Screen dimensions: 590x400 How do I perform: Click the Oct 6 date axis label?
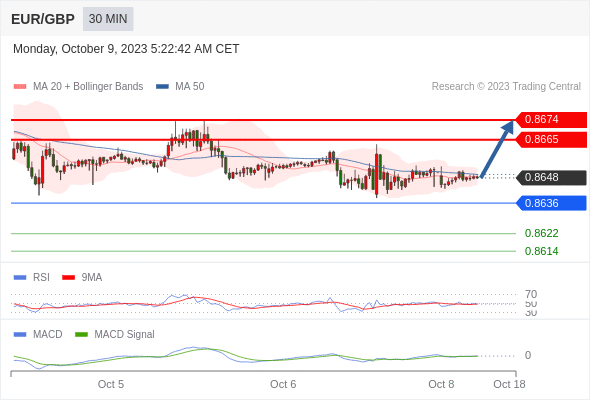click(x=283, y=384)
